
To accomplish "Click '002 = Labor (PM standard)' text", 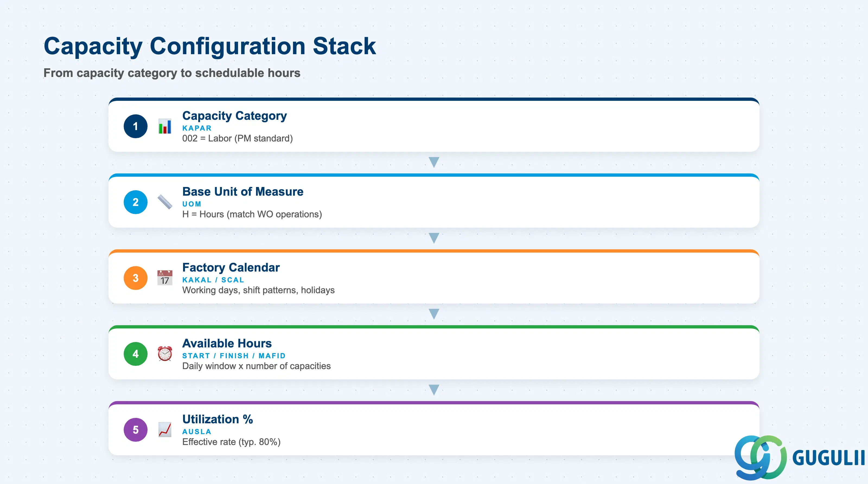I will (x=238, y=138).
